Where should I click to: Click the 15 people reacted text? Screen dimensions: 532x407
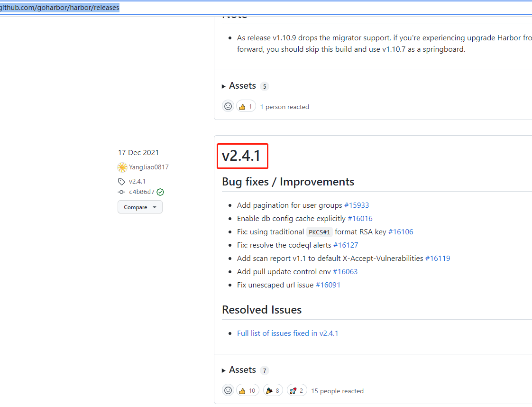337,391
